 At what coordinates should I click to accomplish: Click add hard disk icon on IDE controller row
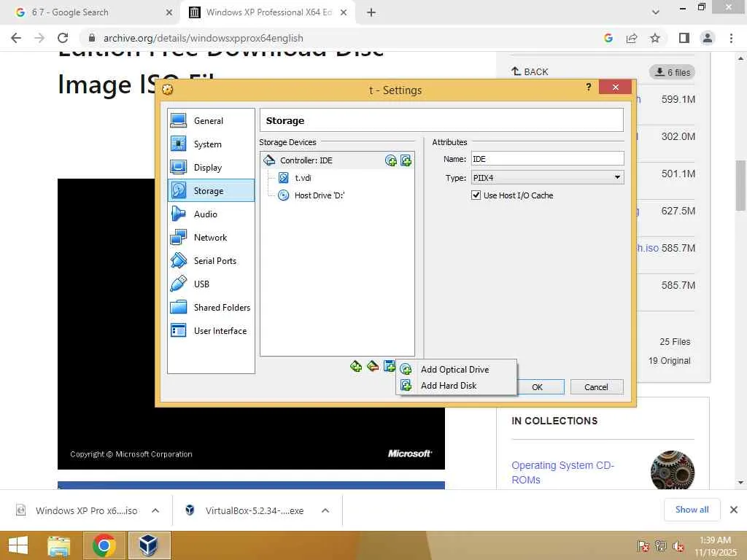point(406,160)
